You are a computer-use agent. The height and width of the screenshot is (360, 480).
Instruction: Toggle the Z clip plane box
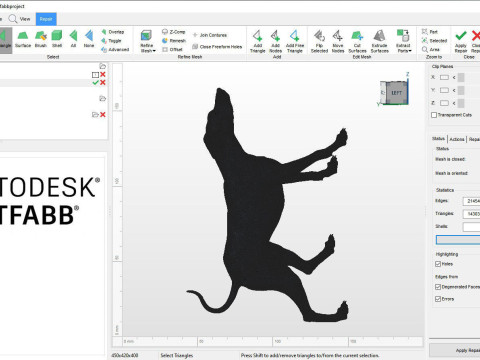[x=444, y=103]
